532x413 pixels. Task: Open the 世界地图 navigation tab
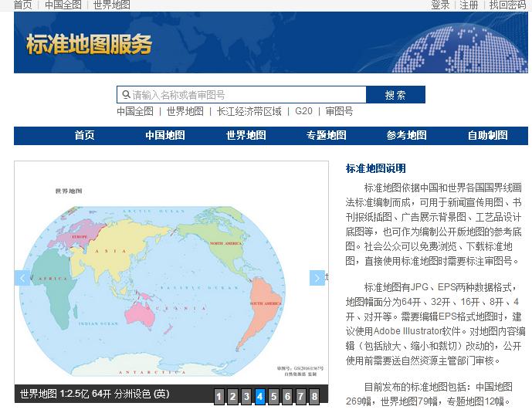[x=246, y=135]
